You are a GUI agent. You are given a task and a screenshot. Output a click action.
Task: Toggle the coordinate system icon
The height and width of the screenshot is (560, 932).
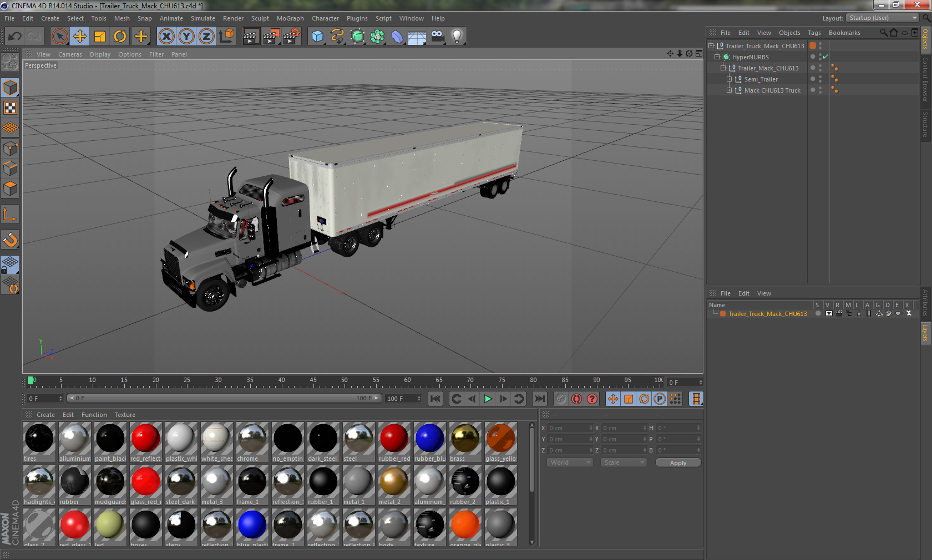226,37
